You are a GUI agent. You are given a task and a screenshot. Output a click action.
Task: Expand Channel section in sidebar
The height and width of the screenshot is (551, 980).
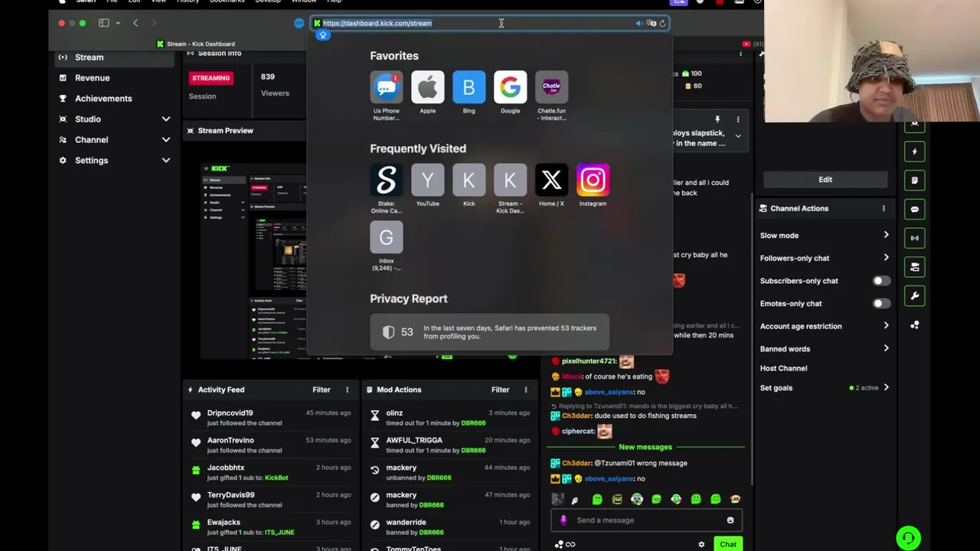click(x=165, y=140)
